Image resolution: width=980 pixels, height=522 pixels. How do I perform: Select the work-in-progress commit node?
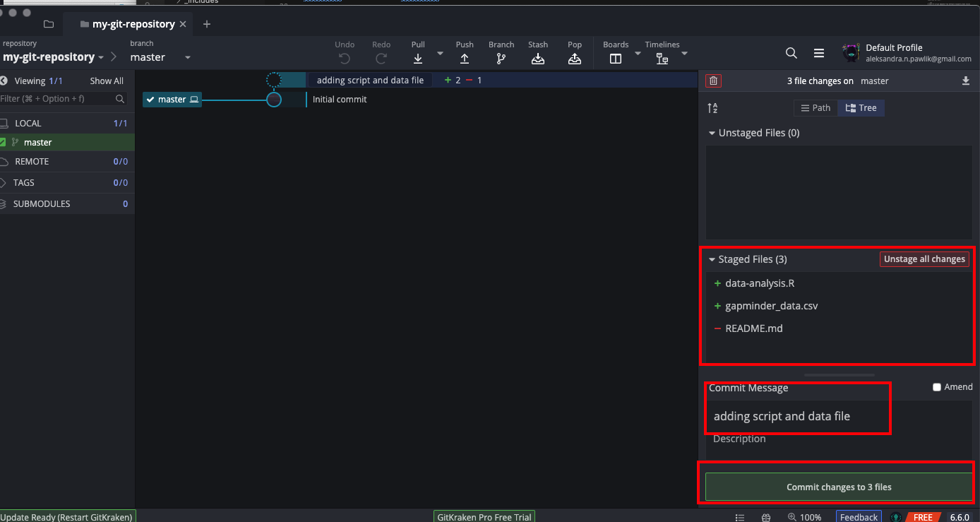[x=274, y=80]
